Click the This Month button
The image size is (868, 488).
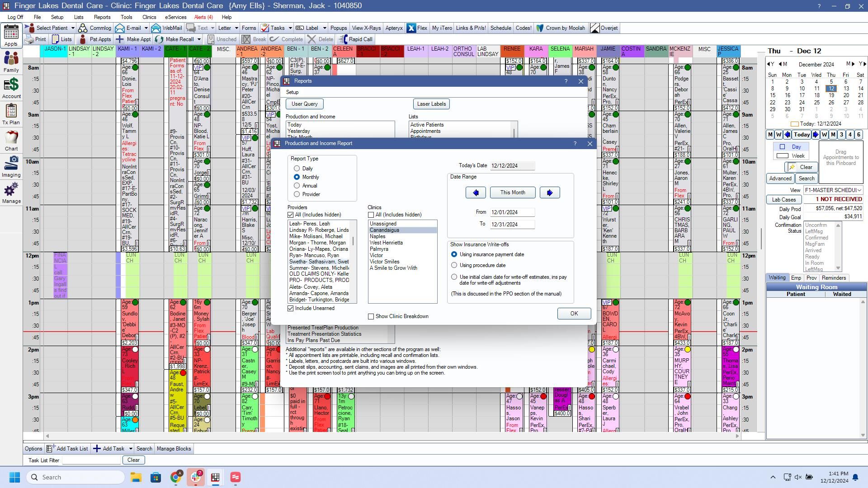coord(513,192)
